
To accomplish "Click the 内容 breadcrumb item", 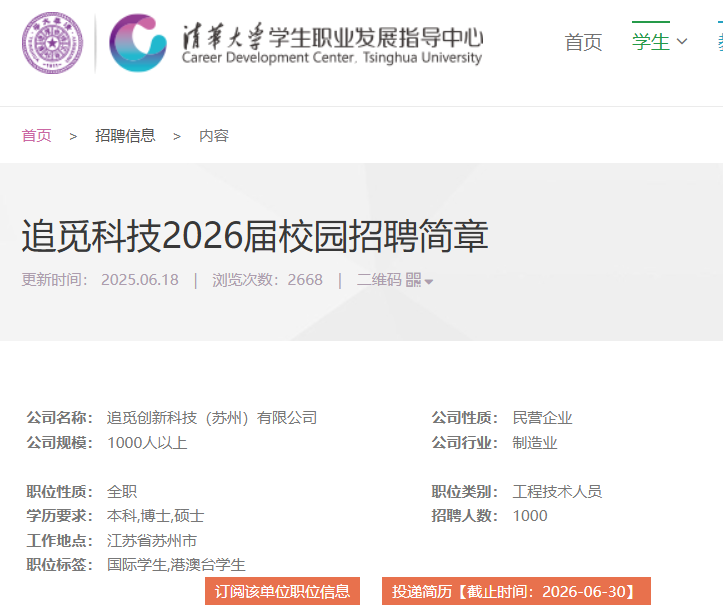I will [214, 136].
